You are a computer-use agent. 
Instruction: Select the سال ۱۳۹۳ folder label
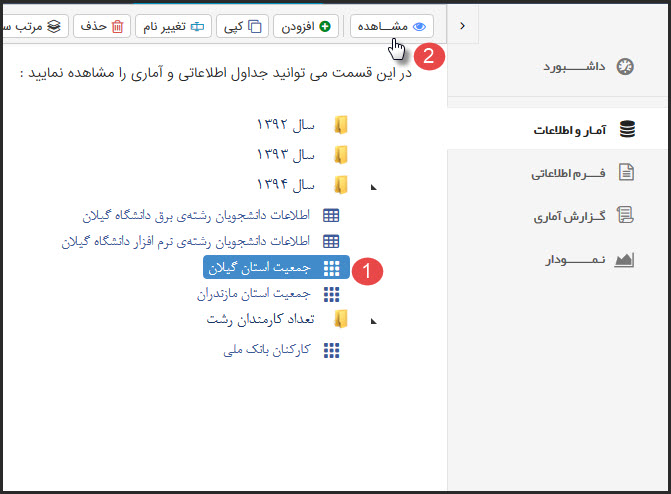tap(285, 155)
